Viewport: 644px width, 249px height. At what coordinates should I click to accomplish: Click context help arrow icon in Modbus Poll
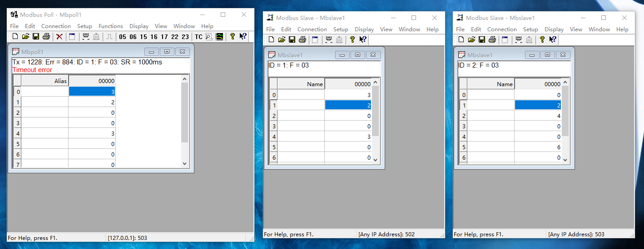point(243,37)
